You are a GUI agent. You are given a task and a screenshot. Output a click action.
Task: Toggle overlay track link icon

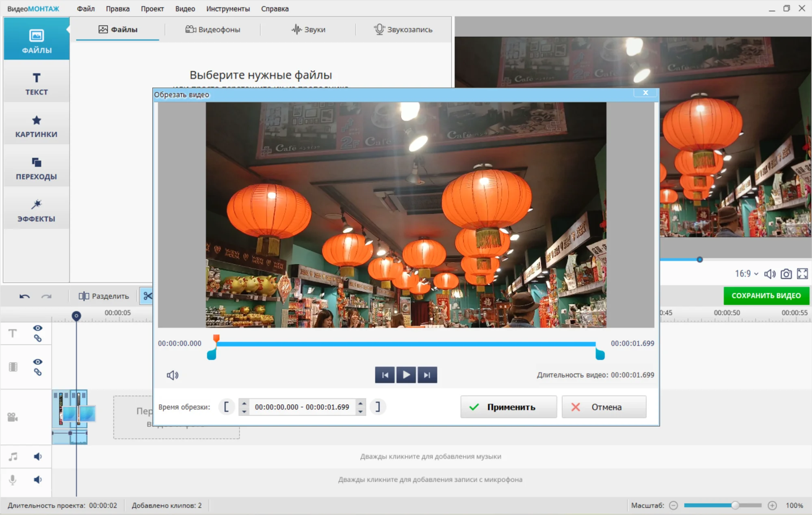(x=38, y=372)
